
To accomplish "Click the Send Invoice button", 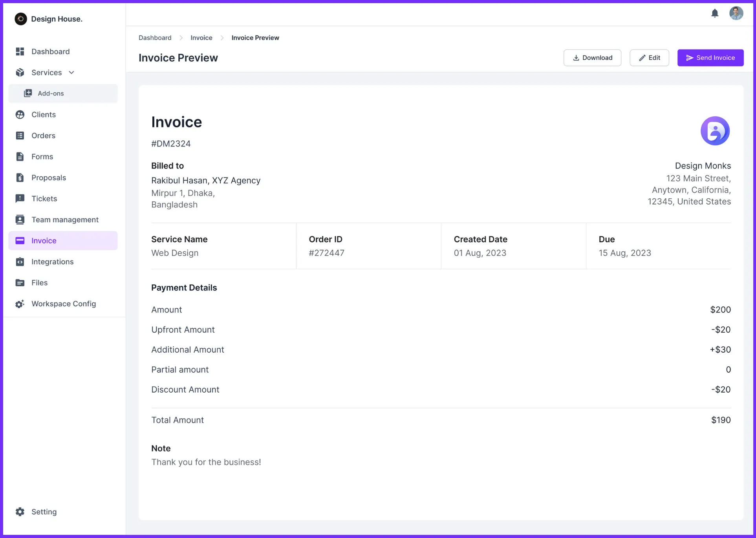I will (x=710, y=58).
